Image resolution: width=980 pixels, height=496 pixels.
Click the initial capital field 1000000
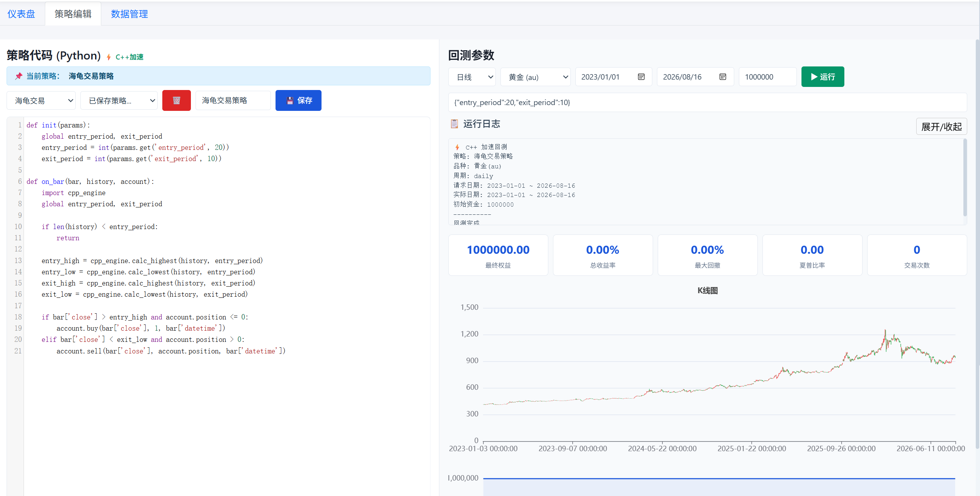point(767,77)
